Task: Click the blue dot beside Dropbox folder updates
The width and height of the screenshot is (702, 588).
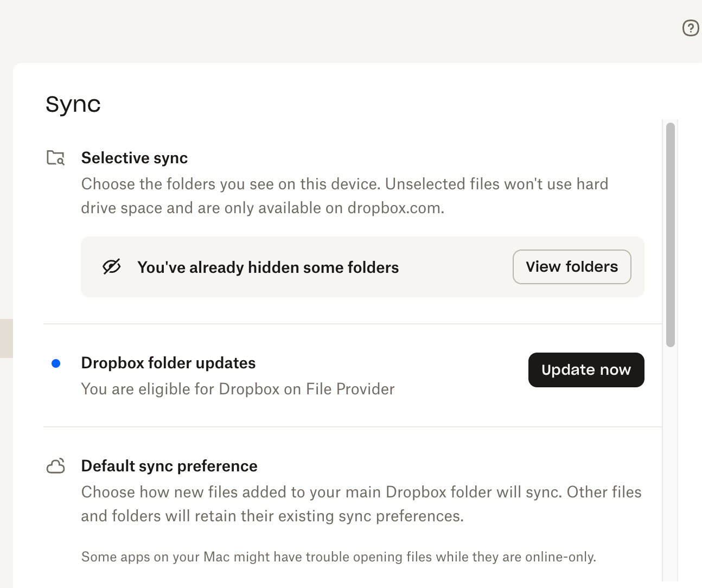Action: point(56,363)
